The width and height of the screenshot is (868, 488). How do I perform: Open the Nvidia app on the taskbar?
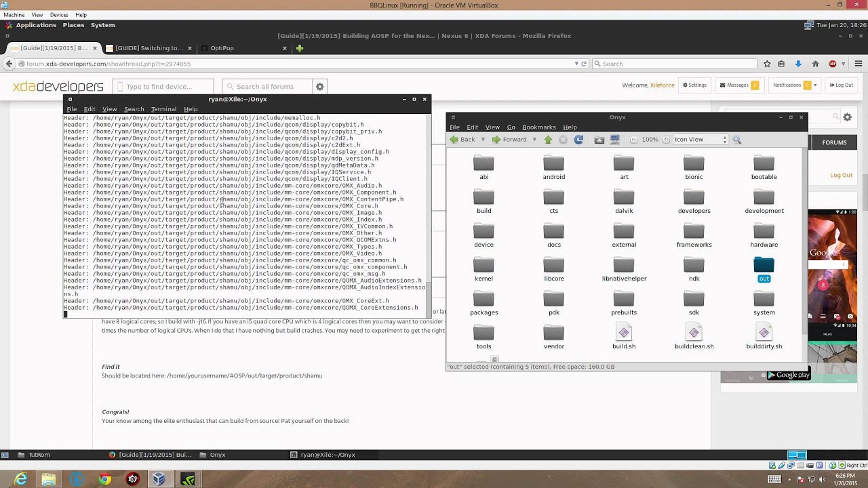coord(187,479)
